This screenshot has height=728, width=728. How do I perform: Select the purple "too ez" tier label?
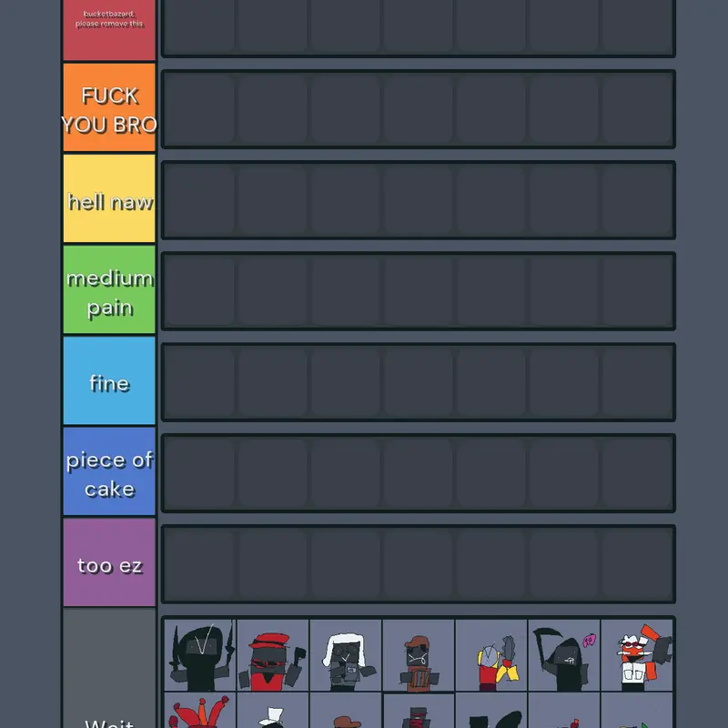point(109,562)
